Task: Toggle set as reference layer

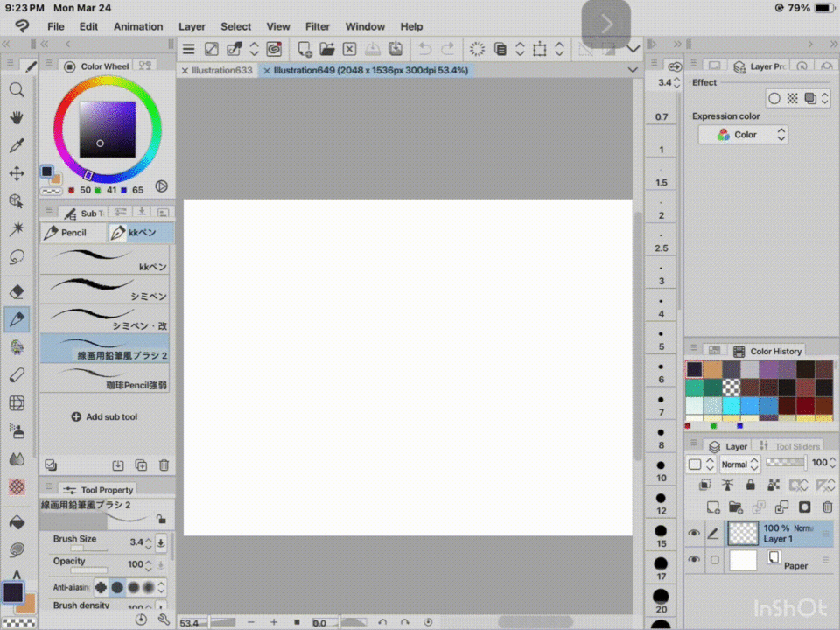Action: 727,486
